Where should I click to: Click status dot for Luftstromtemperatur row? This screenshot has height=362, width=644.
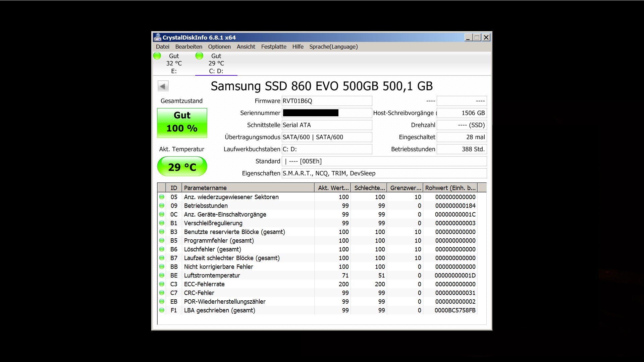click(x=162, y=276)
